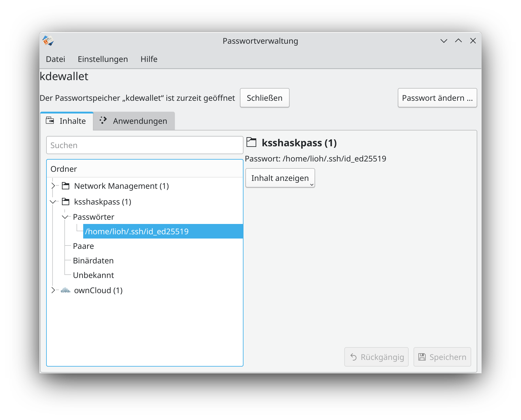Screen dimensions: 521x420
Task: Select the Paare tree item
Action: click(83, 246)
